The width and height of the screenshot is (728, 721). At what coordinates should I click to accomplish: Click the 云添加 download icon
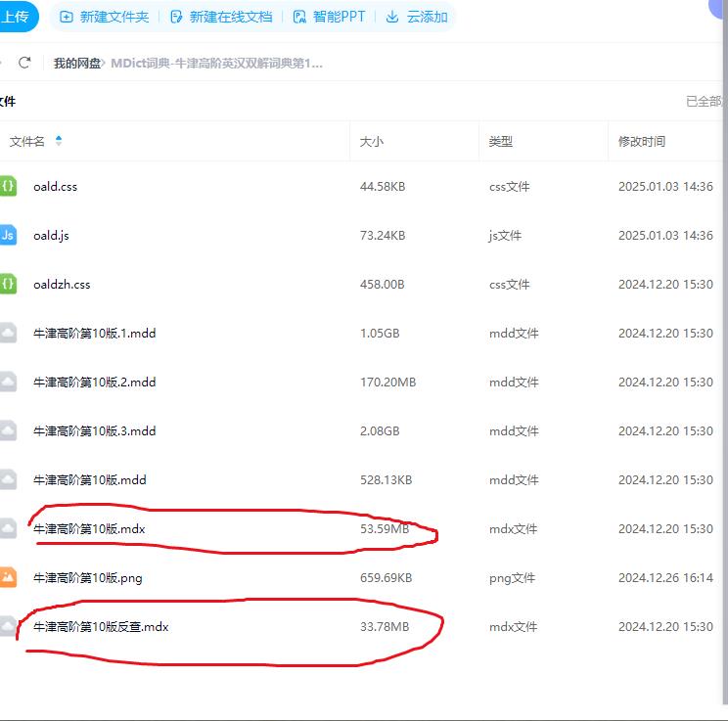click(x=392, y=18)
